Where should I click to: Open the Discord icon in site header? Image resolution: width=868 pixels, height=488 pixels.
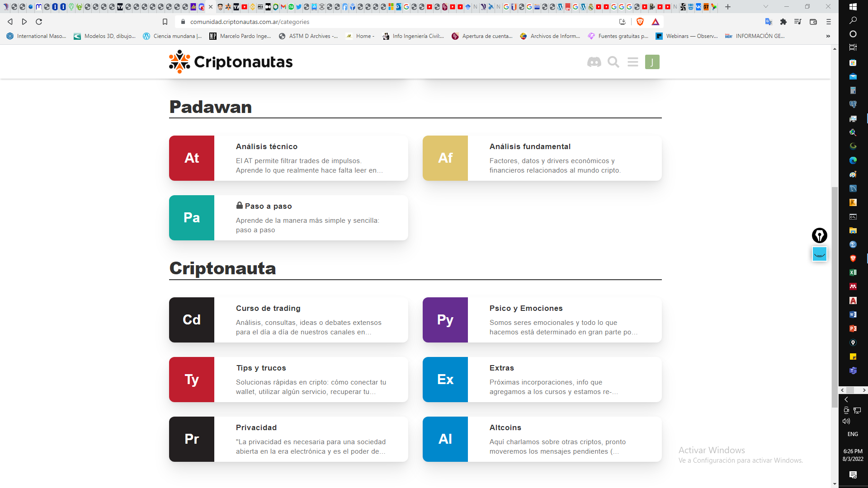pos(594,62)
